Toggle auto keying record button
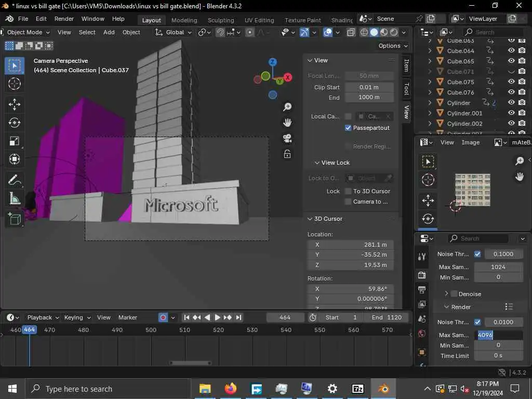The image size is (532, 399). coord(163,317)
